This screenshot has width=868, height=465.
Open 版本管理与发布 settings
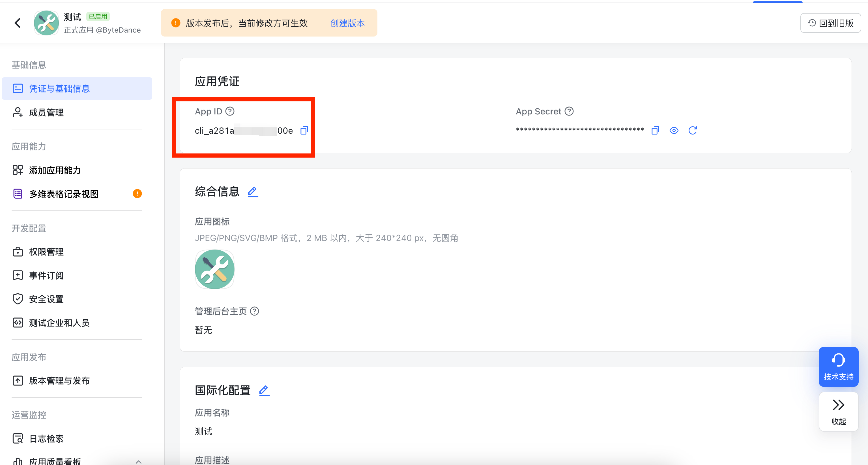coord(59,381)
